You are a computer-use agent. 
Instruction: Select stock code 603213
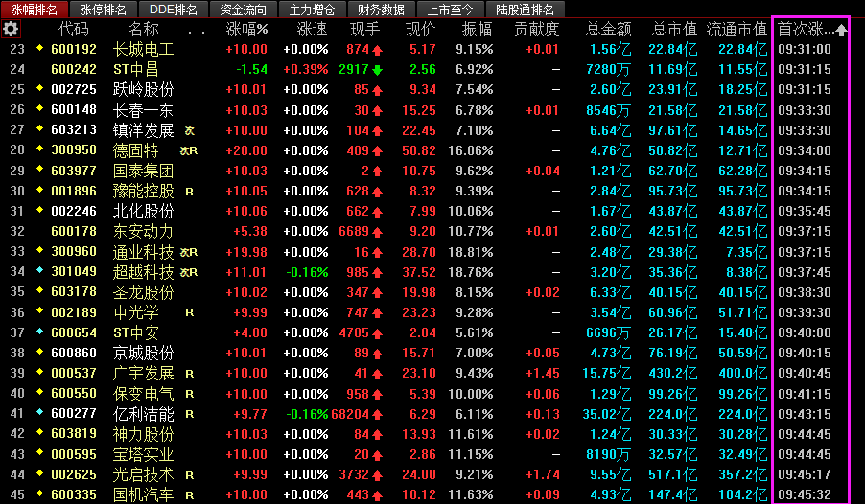(74, 130)
